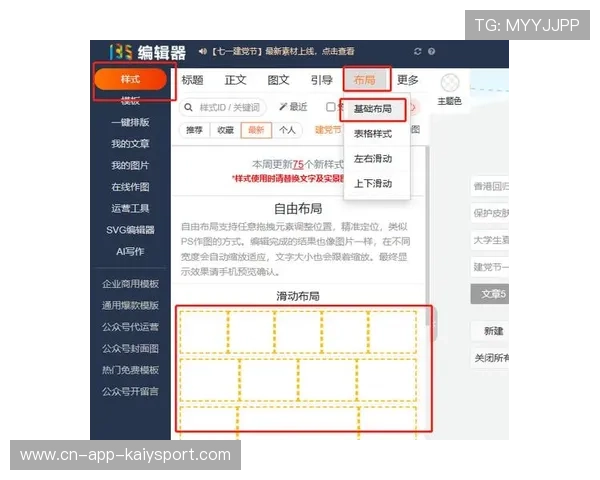Open 公众号开留言 link
Image resolution: width=600 pixels, height=480 pixels.
pyautogui.click(x=130, y=391)
